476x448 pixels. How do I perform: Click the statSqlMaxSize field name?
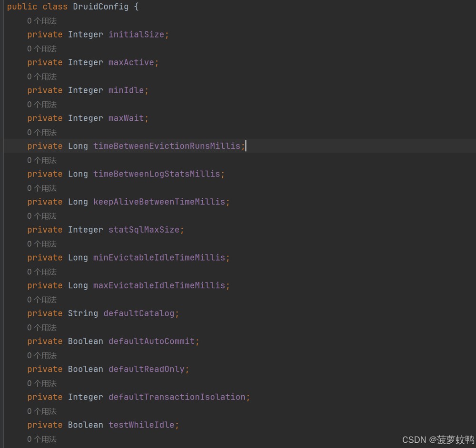144,230
